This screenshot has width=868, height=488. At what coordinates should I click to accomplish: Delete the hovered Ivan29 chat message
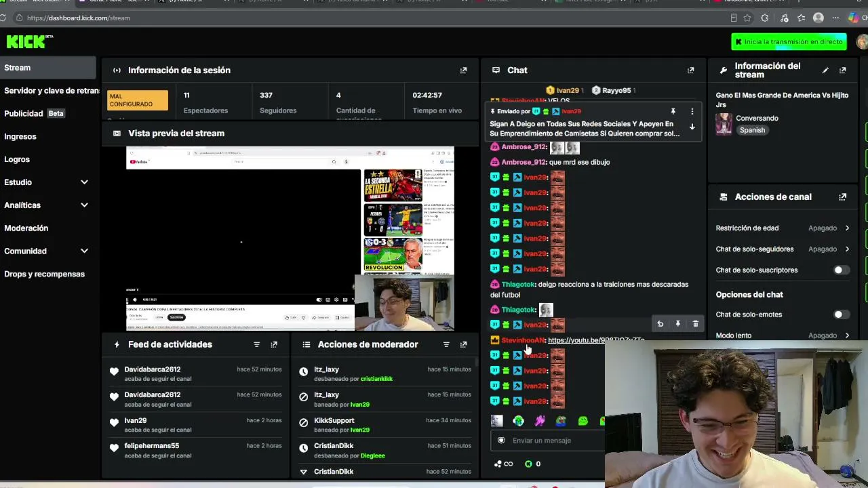point(695,324)
